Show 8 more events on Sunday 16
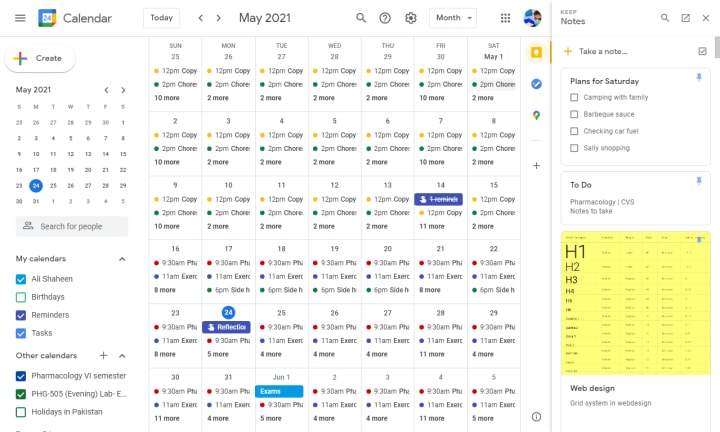Screen dimensions: 720x432 click(165, 290)
